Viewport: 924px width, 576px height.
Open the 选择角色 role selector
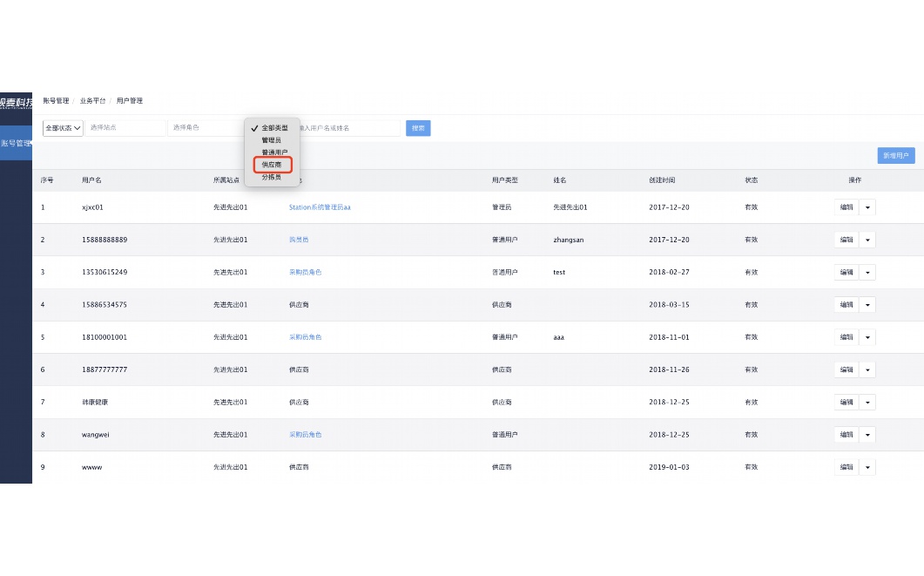click(206, 128)
